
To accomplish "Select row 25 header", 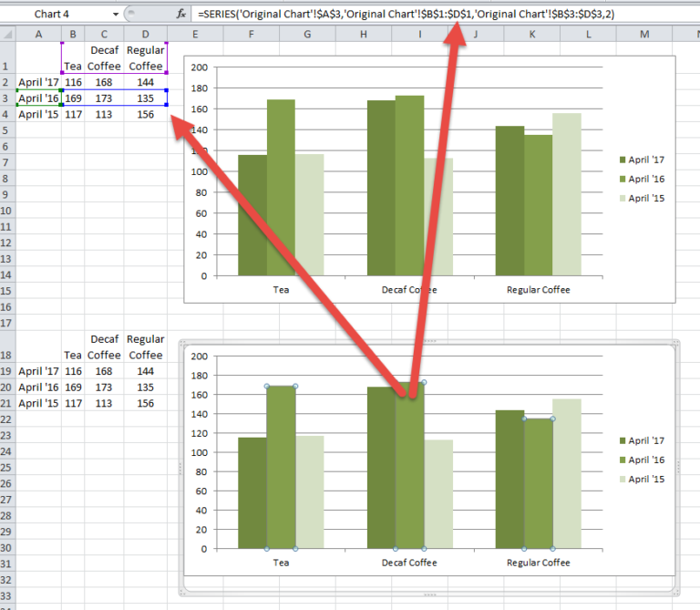I will pos(7,468).
